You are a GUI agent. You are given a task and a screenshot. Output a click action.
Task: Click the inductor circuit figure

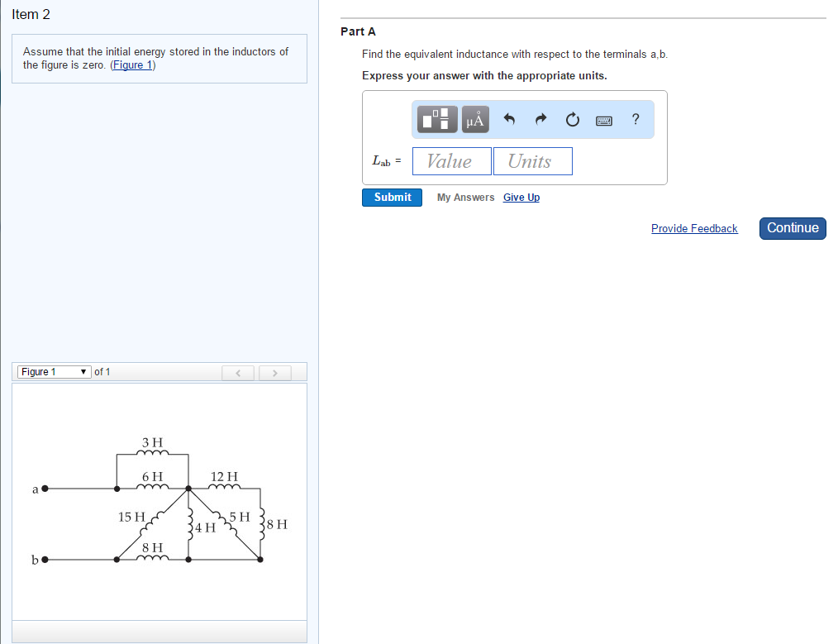point(159,500)
